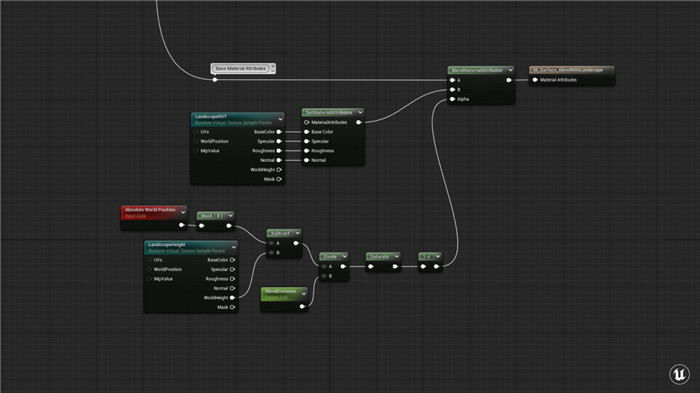Click the Saturate node output pin
Image resolution: width=700 pixels, height=393 pixels.
click(395, 267)
